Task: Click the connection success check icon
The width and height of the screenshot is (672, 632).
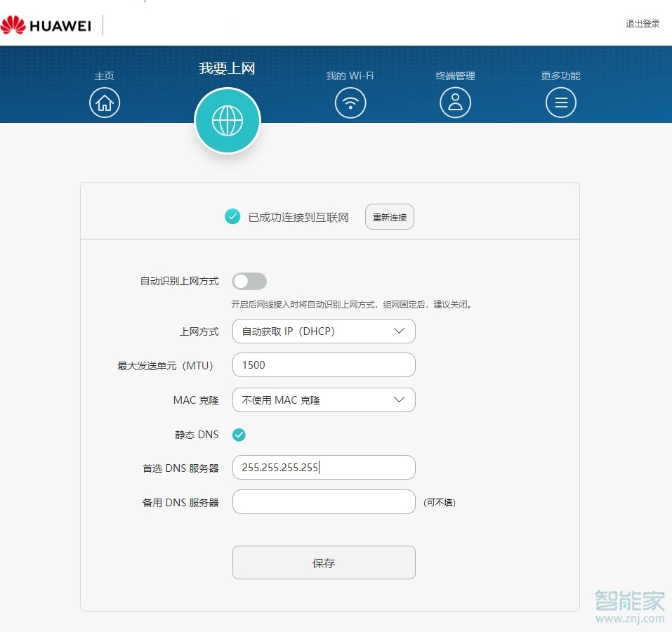Action: click(232, 216)
